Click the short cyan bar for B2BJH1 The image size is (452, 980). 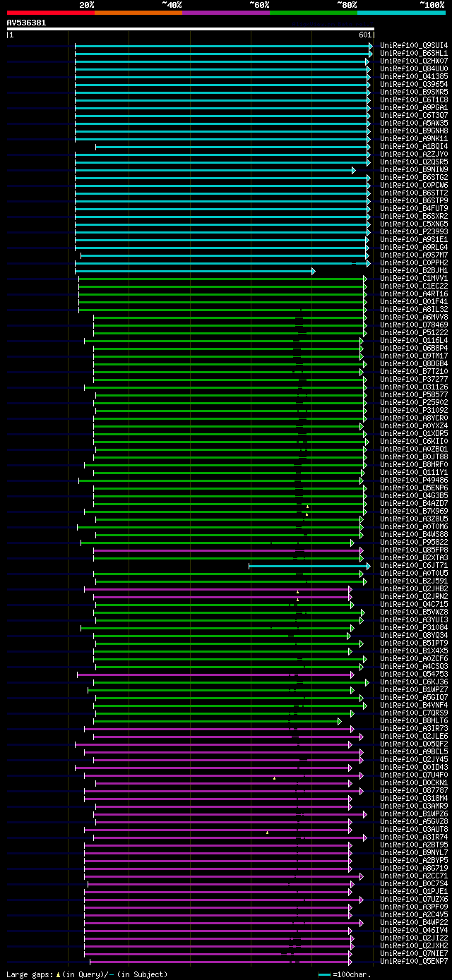click(x=195, y=271)
